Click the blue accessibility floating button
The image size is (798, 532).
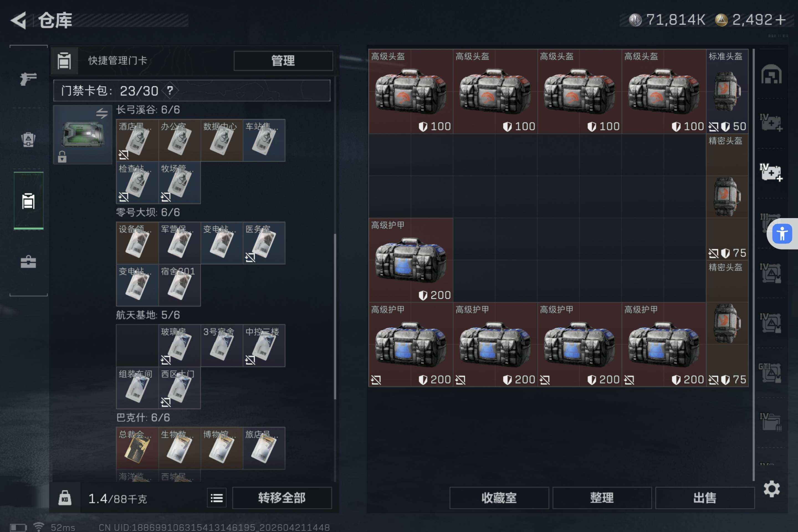(782, 234)
